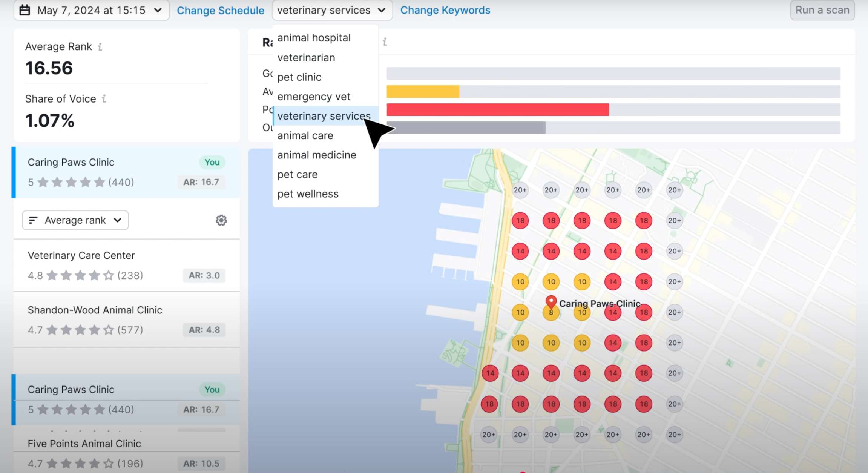Click the 16.56 average rank value

49,68
